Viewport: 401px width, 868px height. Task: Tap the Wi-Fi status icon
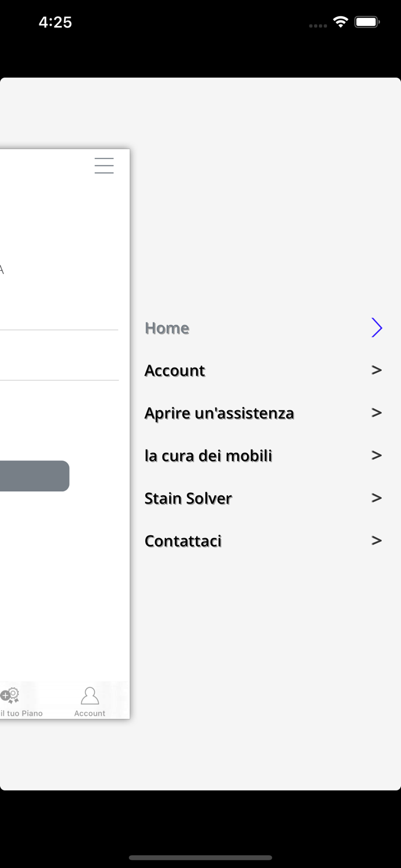[341, 22]
